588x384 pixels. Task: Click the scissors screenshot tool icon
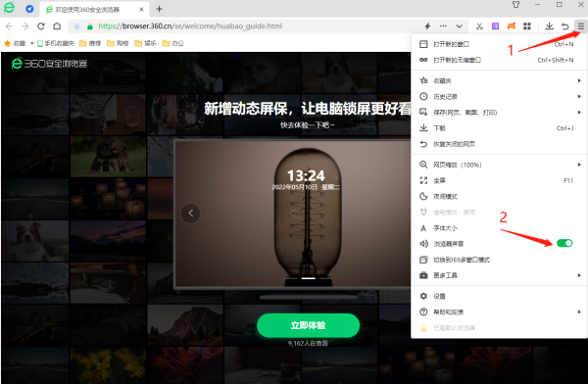(479, 26)
